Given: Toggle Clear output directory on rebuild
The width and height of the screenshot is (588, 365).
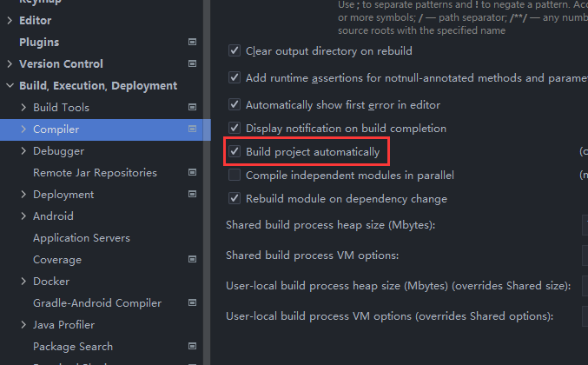Looking at the screenshot, I should coord(235,52).
